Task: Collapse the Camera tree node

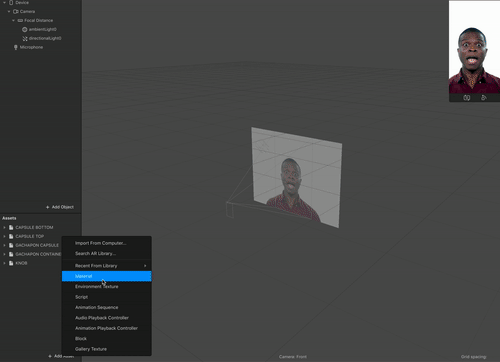Action: (9, 11)
